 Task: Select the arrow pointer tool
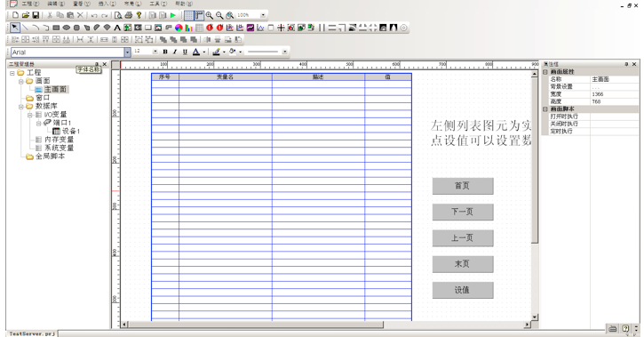15,28
